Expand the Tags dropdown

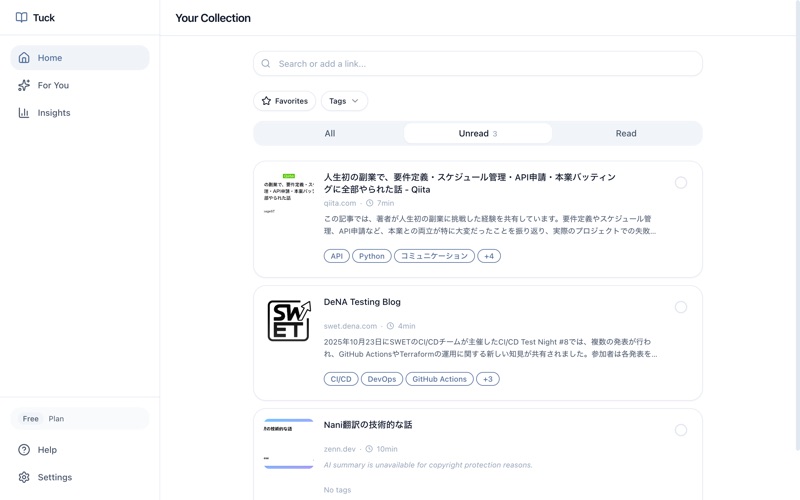[x=344, y=101]
